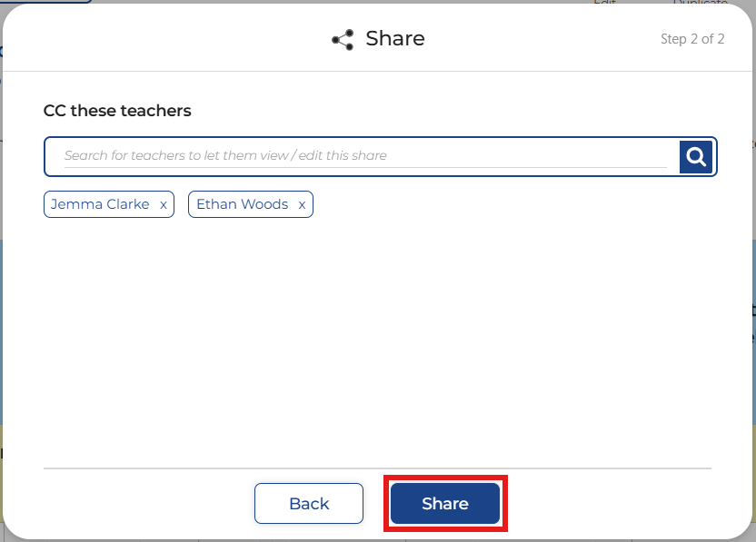Click the Share dialog title text
Image resolution: width=756 pixels, height=542 pixels.
click(x=395, y=38)
